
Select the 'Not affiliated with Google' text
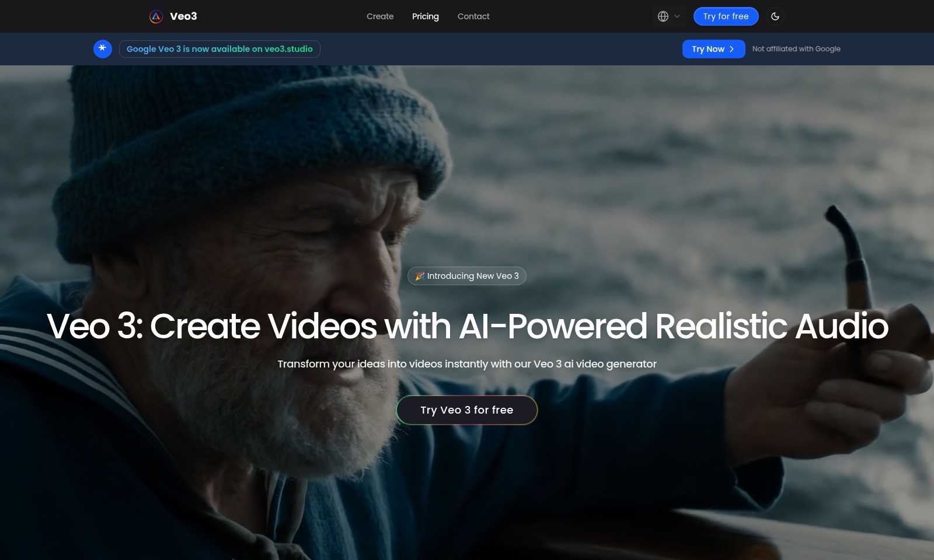pos(796,49)
